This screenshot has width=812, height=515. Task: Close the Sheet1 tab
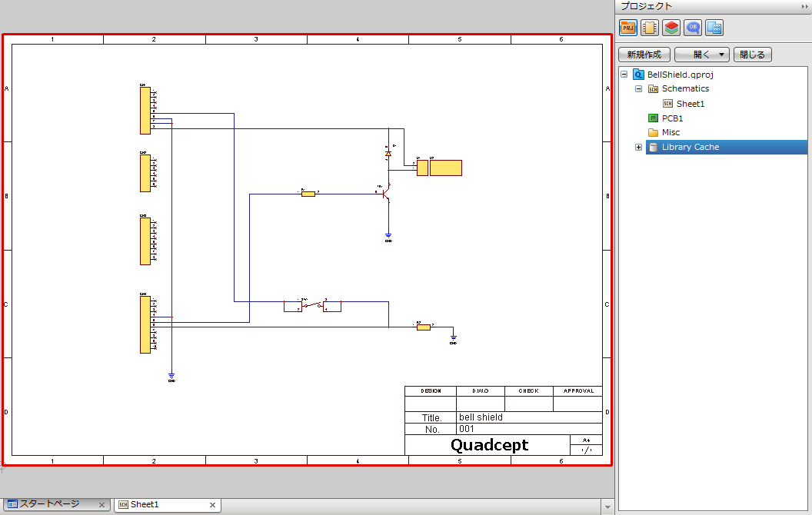[212, 505]
